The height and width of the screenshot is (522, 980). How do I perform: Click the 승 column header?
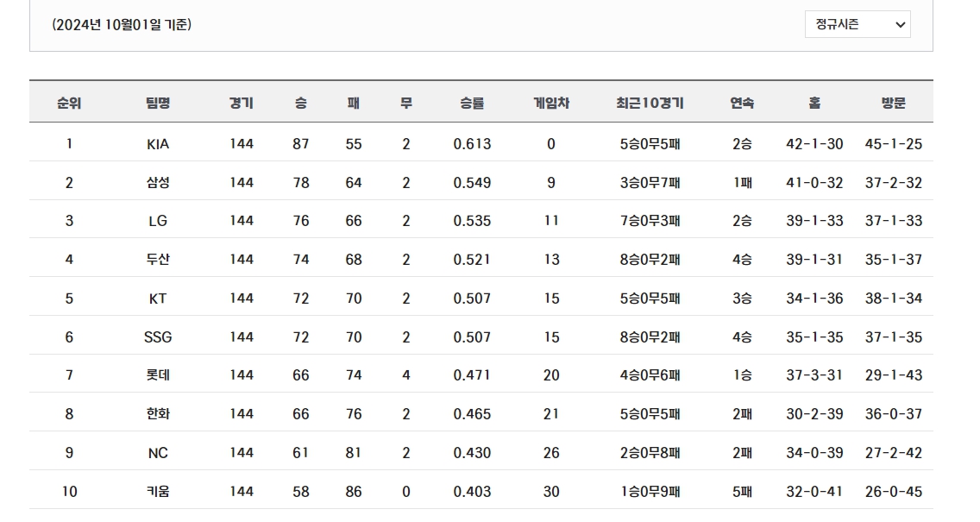[x=300, y=104]
